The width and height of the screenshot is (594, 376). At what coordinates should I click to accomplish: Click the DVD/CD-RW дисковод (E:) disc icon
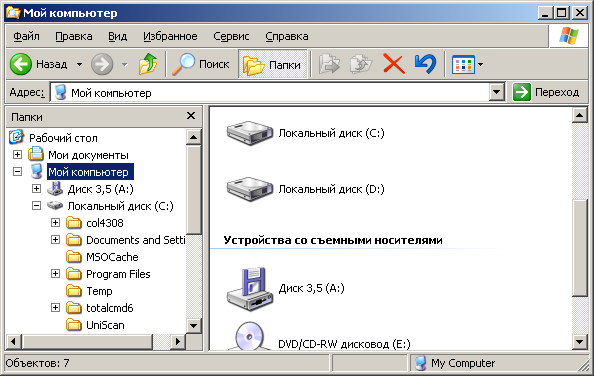250,337
